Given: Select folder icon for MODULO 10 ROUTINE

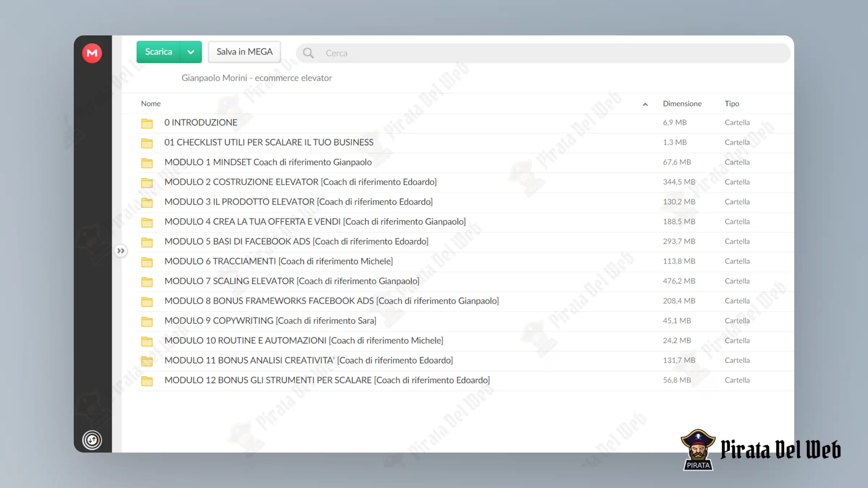Looking at the screenshot, I should tap(147, 341).
